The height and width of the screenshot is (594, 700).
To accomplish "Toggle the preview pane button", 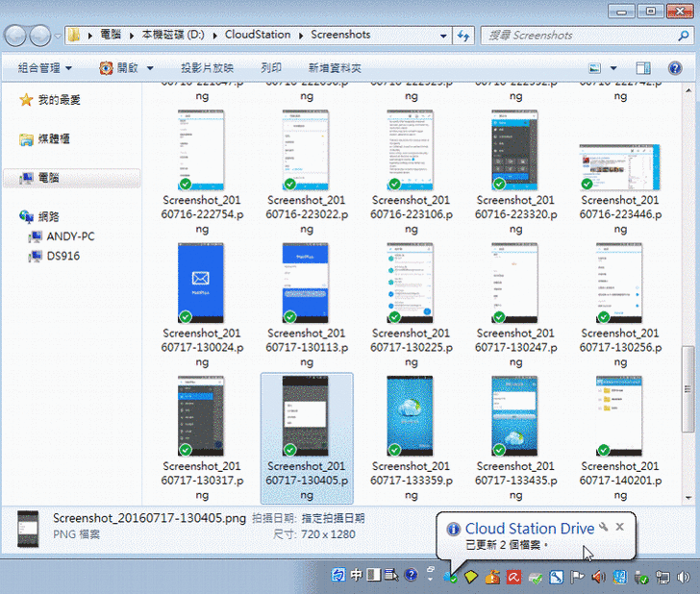I will tap(644, 68).
